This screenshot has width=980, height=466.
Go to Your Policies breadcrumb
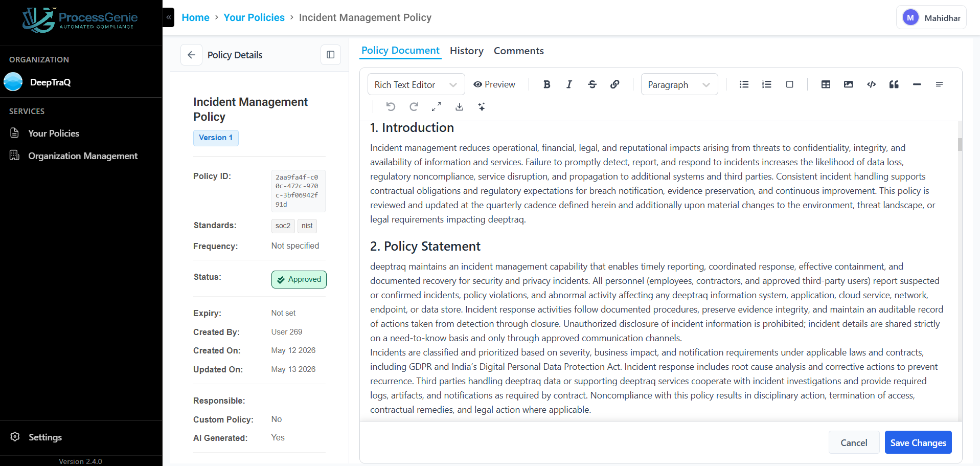click(254, 17)
